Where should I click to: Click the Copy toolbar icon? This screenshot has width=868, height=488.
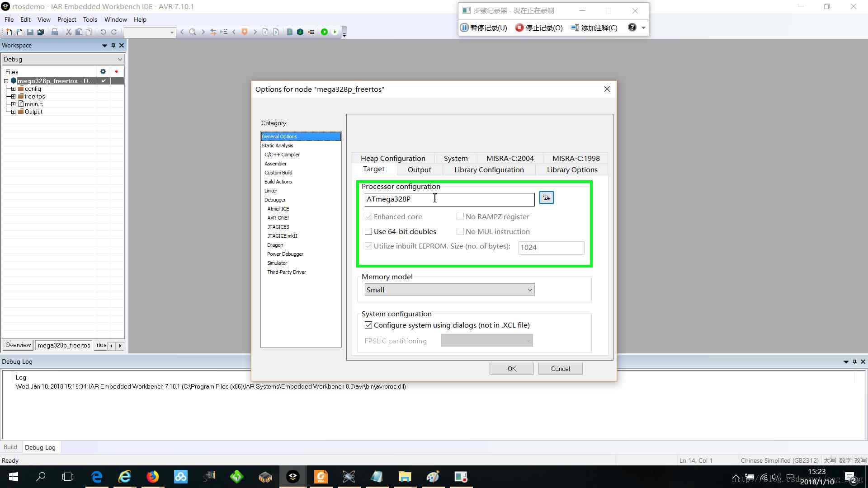79,32
